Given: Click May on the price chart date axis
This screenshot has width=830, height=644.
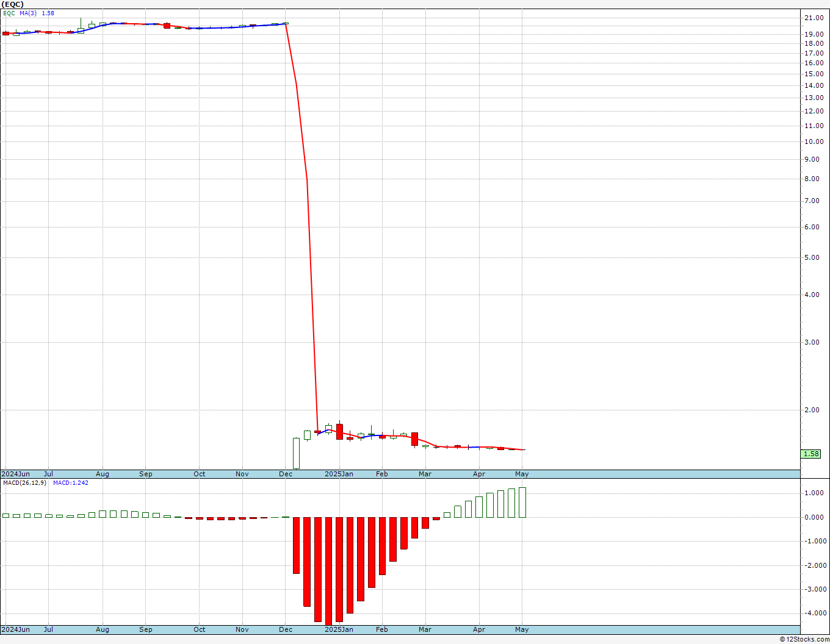Looking at the screenshot, I should tap(522, 474).
